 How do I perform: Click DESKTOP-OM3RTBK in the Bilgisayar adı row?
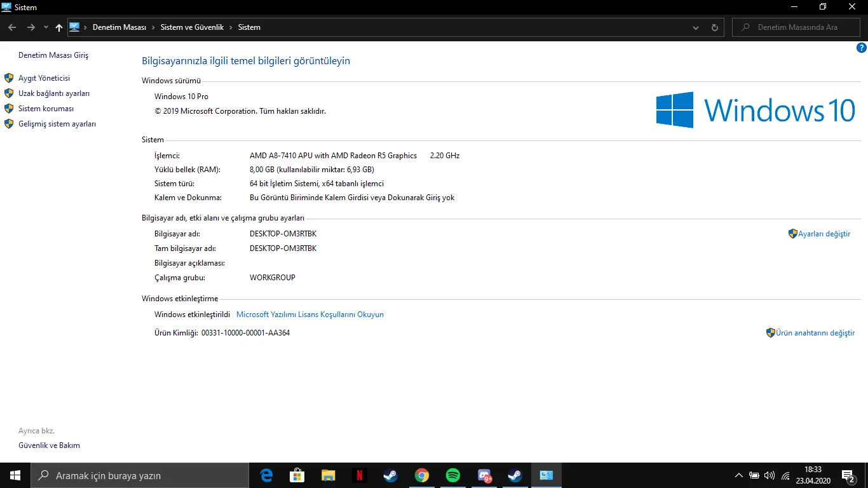pyautogui.click(x=283, y=234)
